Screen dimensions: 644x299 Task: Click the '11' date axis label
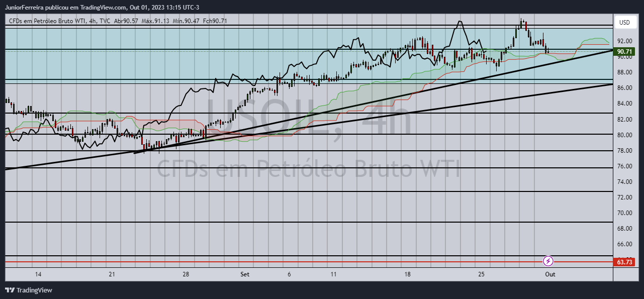pos(334,274)
